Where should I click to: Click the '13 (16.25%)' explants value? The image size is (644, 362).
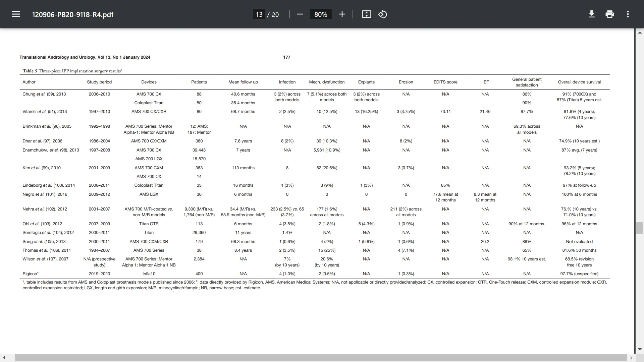tap(366, 112)
